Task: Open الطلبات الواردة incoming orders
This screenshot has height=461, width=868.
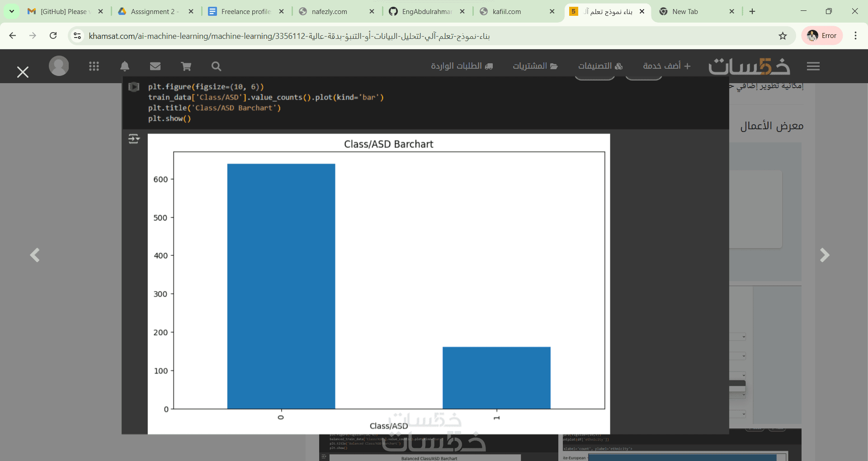Action: coord(462,66)
